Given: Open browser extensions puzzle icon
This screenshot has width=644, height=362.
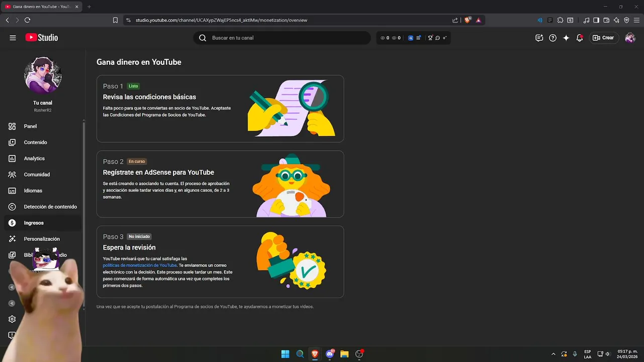Looking at the screenshot, I should tap(560, 20).
